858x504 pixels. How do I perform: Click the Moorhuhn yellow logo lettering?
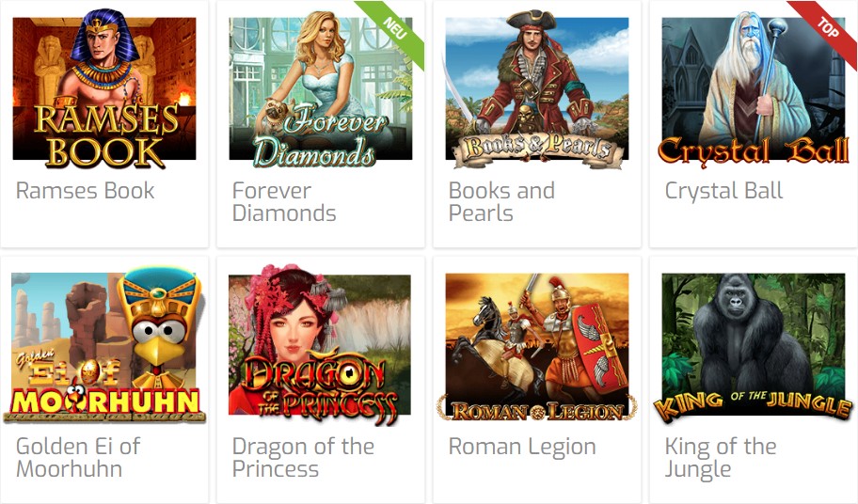[x=105, y=402]
